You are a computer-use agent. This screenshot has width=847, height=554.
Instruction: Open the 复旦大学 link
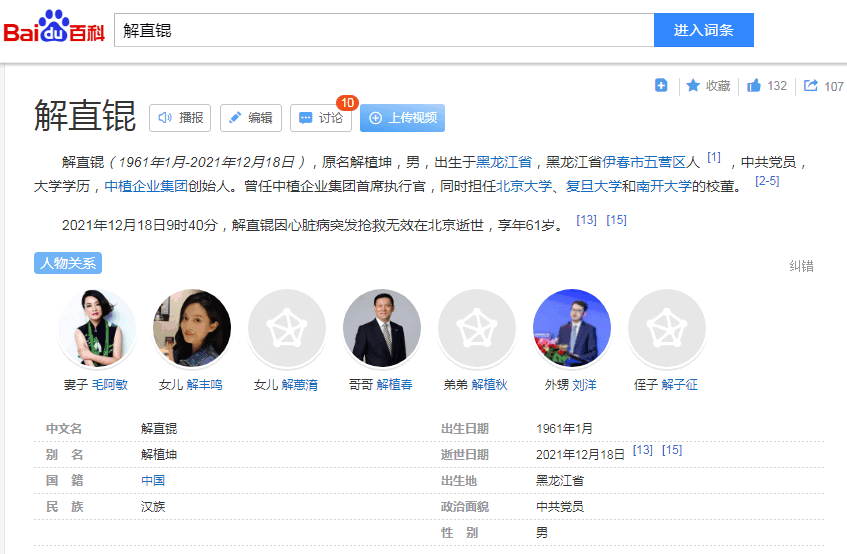click(594, 186)
